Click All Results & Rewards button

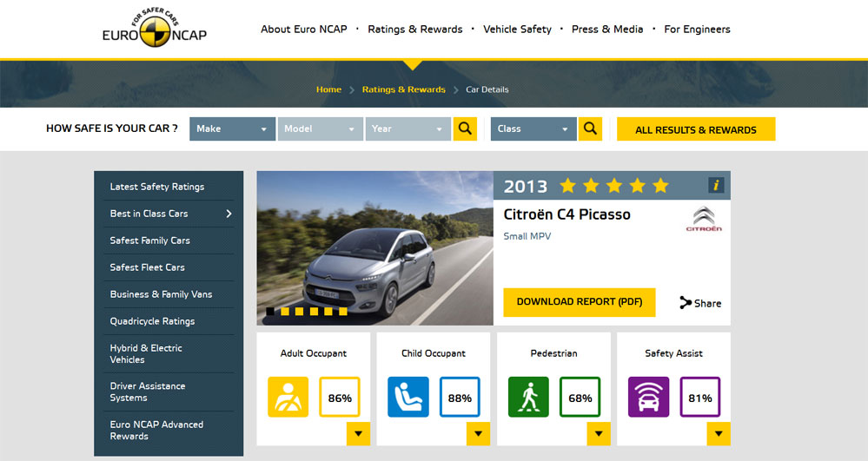coord(696,129)
